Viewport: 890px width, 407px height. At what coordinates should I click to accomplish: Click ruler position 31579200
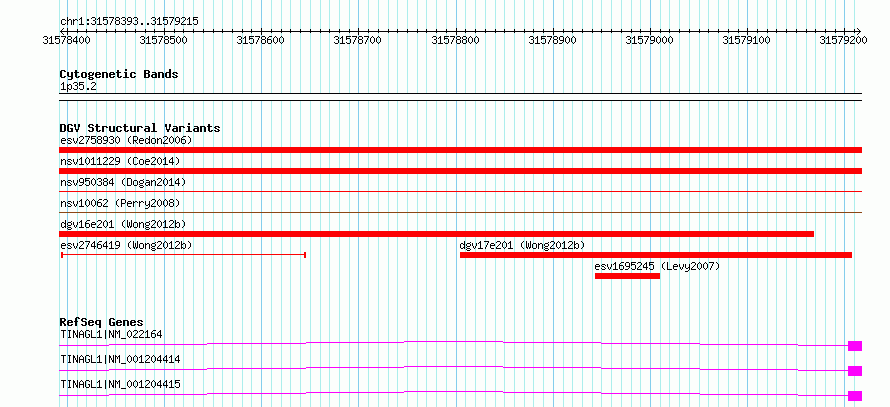843,40
